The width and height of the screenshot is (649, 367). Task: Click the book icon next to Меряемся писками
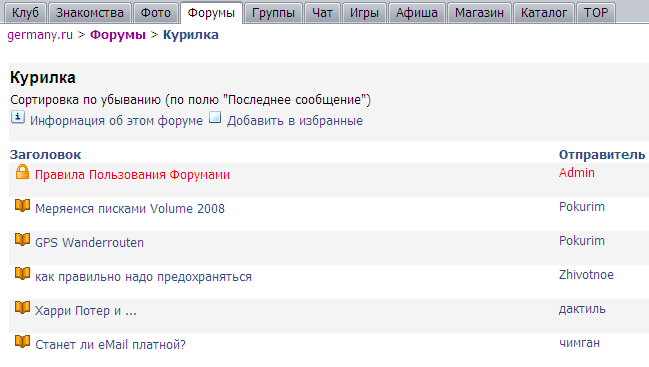[x=22, y=206]
